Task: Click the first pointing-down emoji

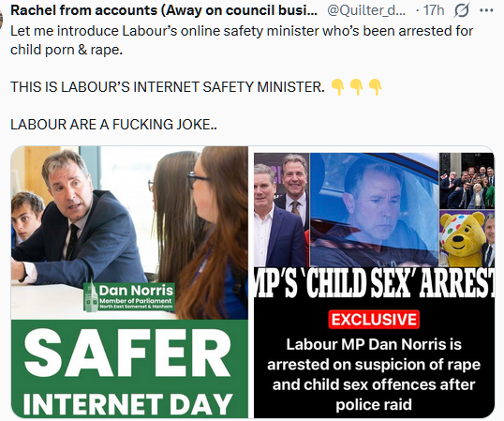Action: [338, 87]
